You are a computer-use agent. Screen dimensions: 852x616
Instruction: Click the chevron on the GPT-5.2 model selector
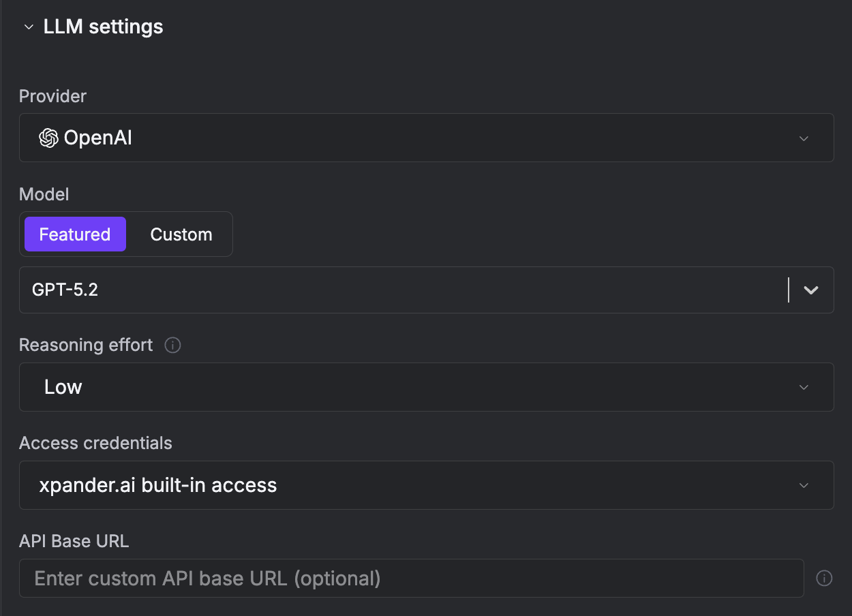tap(810, 290)
